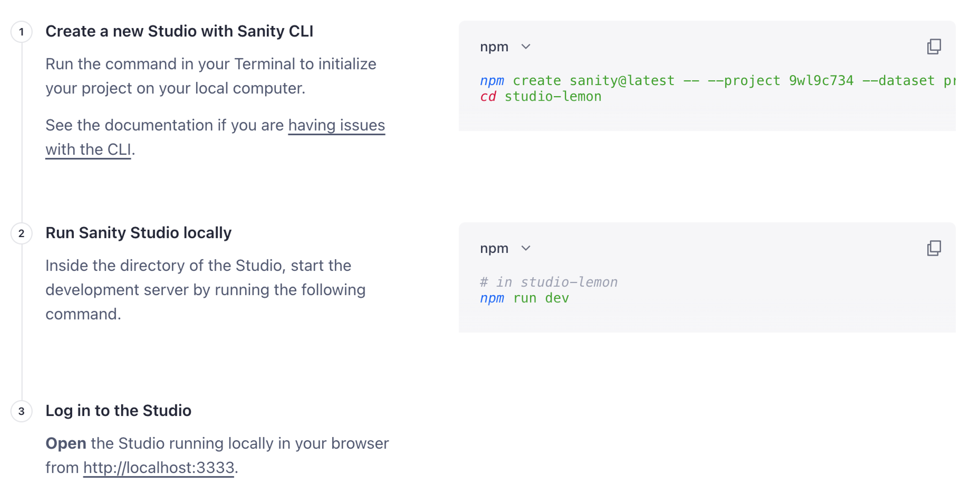Copy the npm run dev command
This screenshot has height=495, width=980.
tap(934, 248)
